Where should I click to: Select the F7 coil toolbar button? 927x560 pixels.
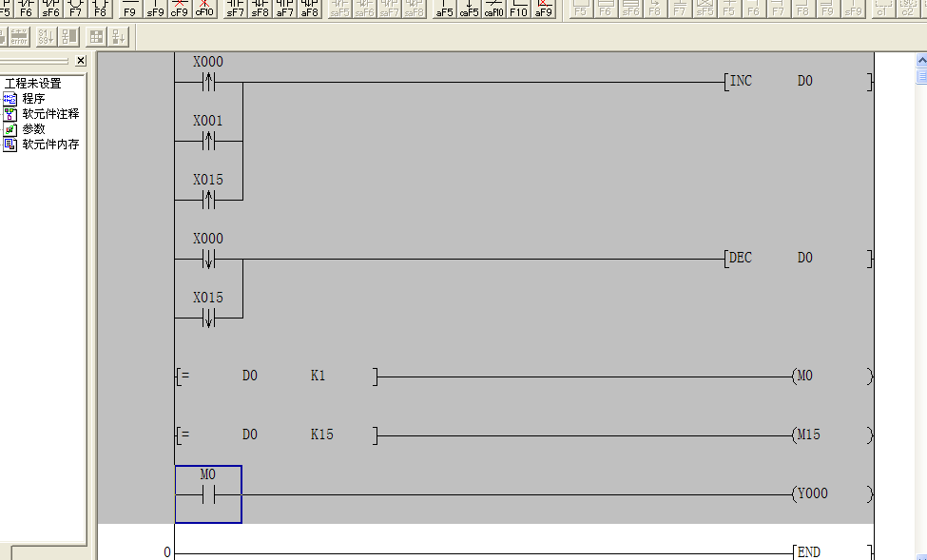75,9
